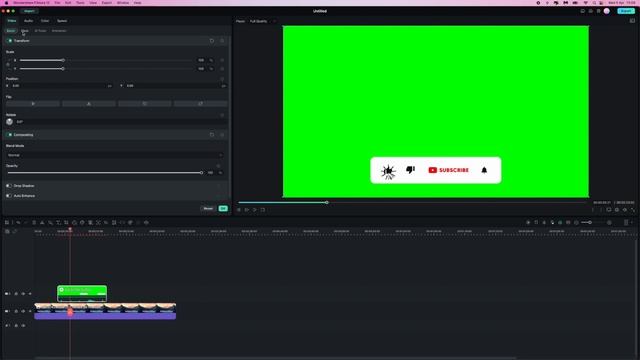640x360 pixels.
Task: Click the OK button
Action: [223, 209]
